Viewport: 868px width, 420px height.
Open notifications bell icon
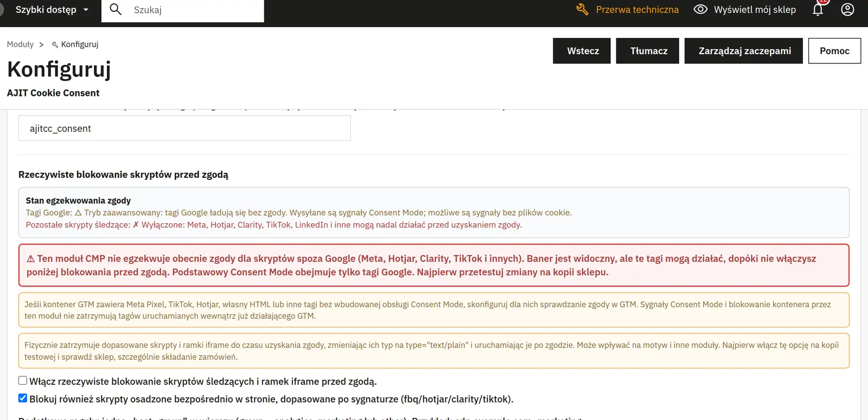(818, 9)
